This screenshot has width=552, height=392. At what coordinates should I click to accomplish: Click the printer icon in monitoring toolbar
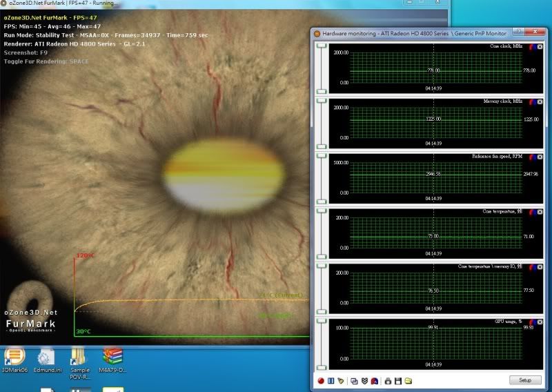pyautogui.click(x=388, y=381)
